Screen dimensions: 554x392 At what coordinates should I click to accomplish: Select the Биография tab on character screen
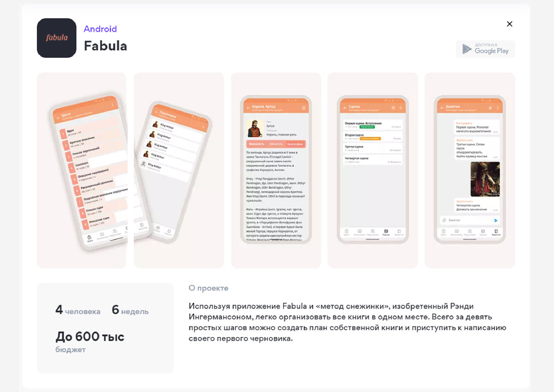(x=295, y=145)
